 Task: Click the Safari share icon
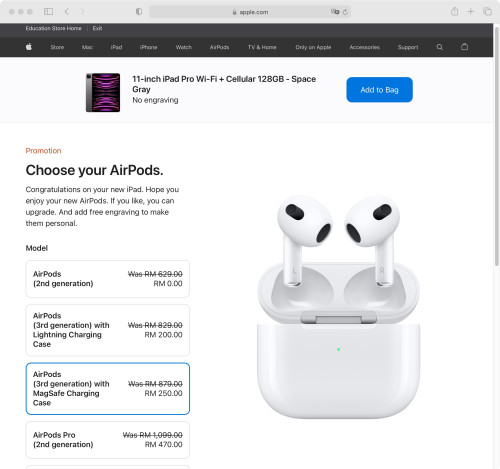(x=454, y=12)
